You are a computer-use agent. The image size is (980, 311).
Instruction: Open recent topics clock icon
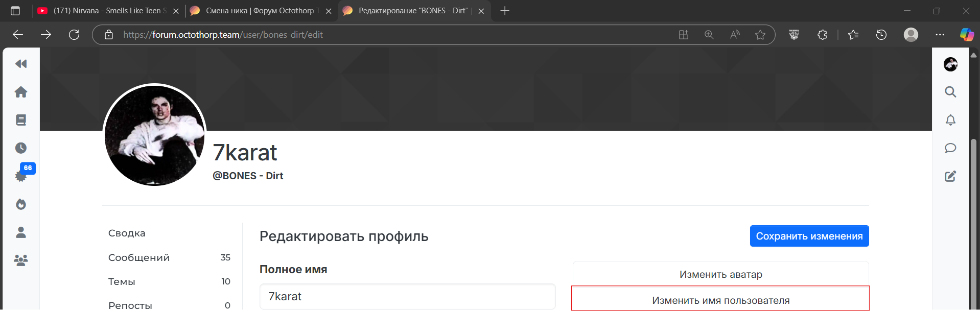point(21,148)
